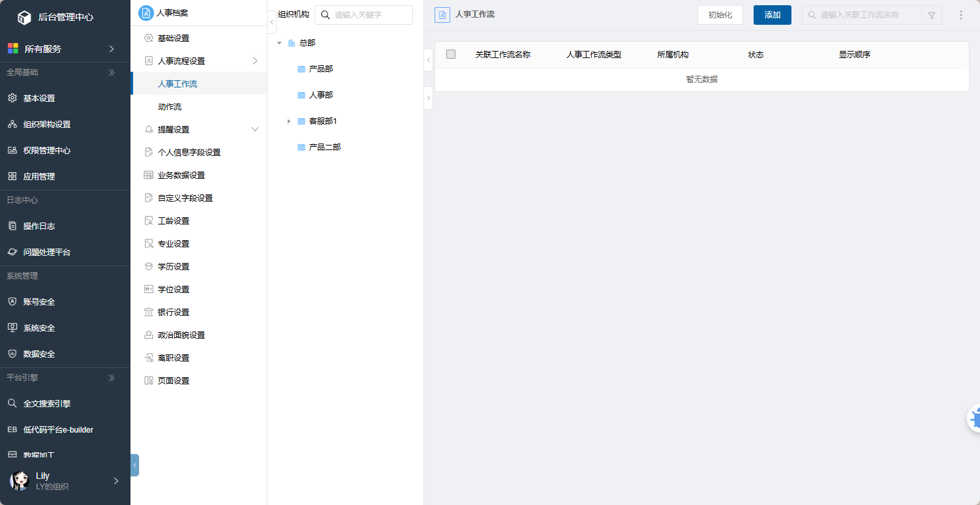
Task: Select 离职设置 in the settings menu
Action: (174, 358)
